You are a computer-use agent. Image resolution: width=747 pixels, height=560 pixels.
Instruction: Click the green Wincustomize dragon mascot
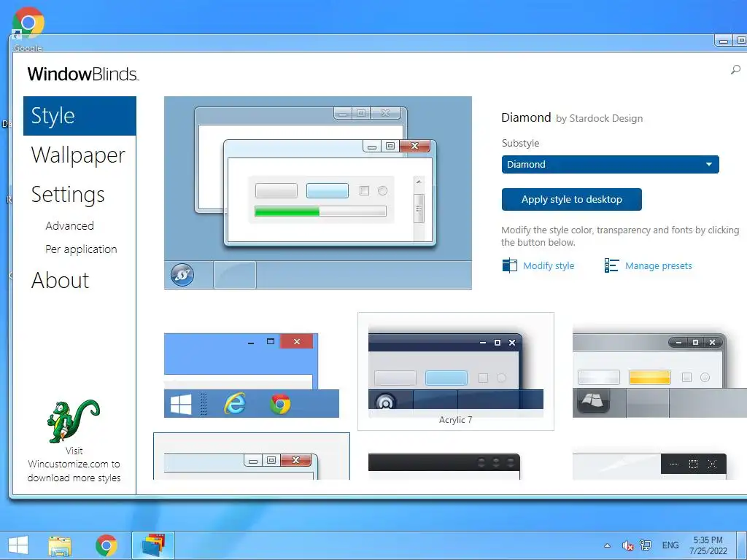click(74, 421)
